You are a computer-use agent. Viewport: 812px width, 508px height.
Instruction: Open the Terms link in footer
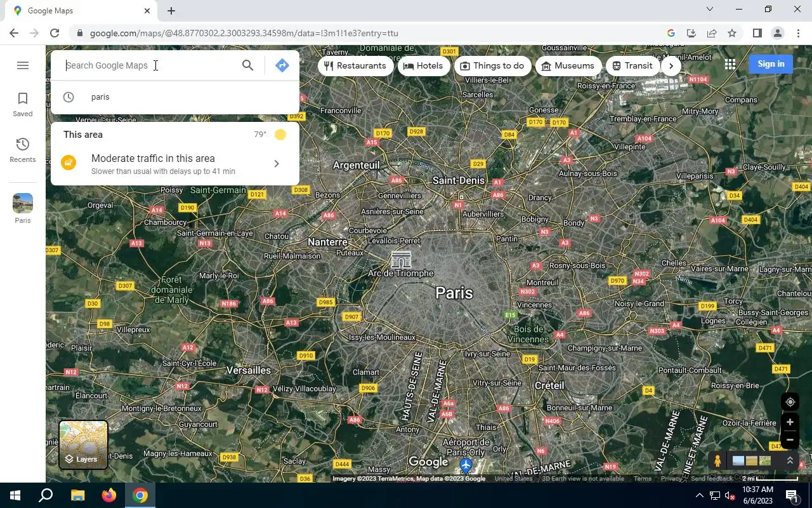click(643, 479)
